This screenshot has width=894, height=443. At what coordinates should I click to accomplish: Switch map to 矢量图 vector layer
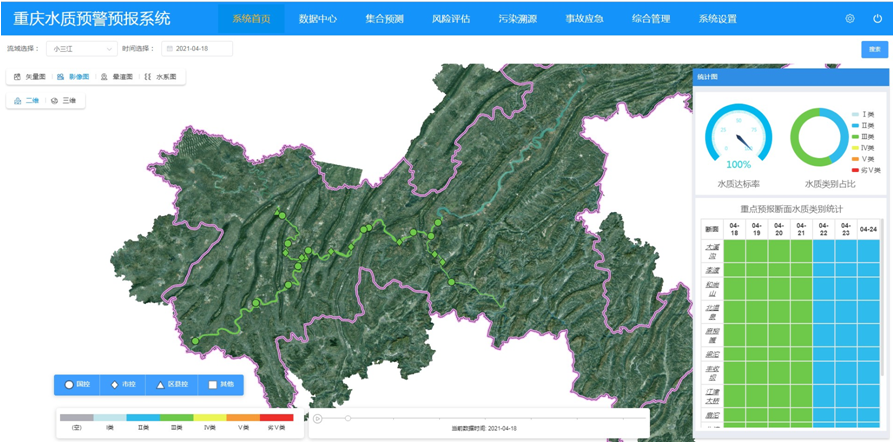pos(30,77)
